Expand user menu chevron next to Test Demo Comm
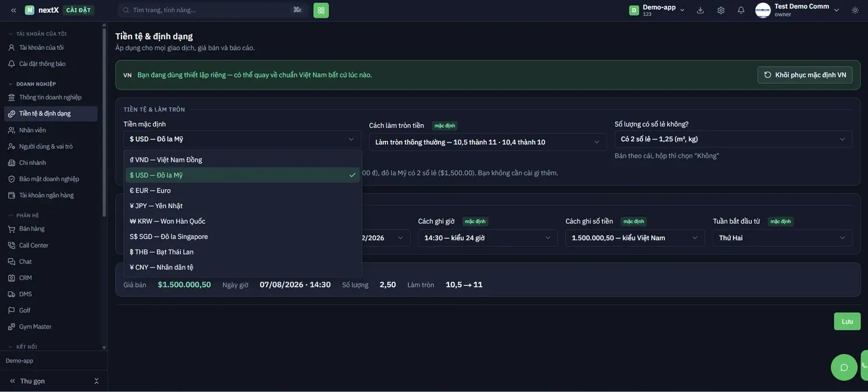The width and height of the screenshot is (868, 392). coord(836,10)
